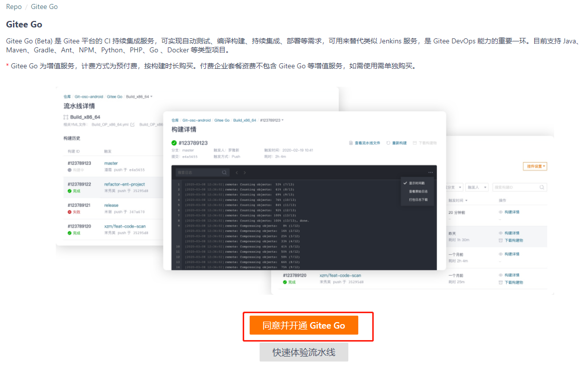Viewport: 588px width, 371px height.
Task: Open the edit icon next to Build_OP_x86_64.yml
Action: tap(132, 124)
